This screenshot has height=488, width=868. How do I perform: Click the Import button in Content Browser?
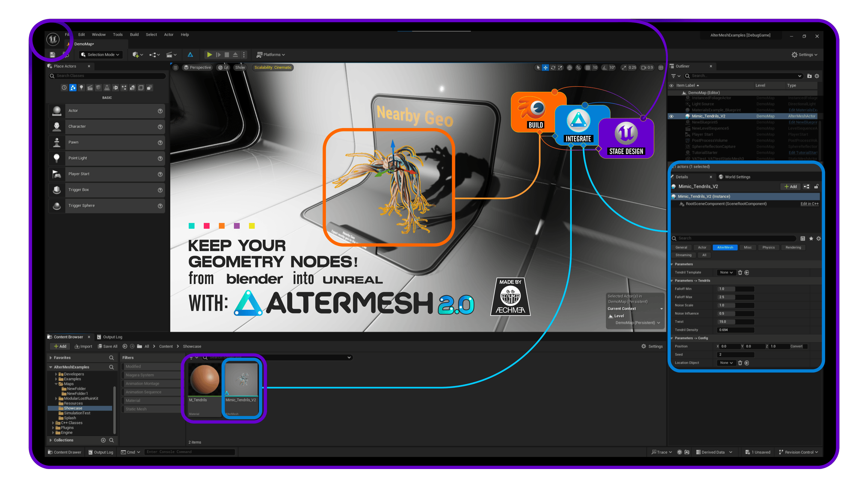pos(83,346)
